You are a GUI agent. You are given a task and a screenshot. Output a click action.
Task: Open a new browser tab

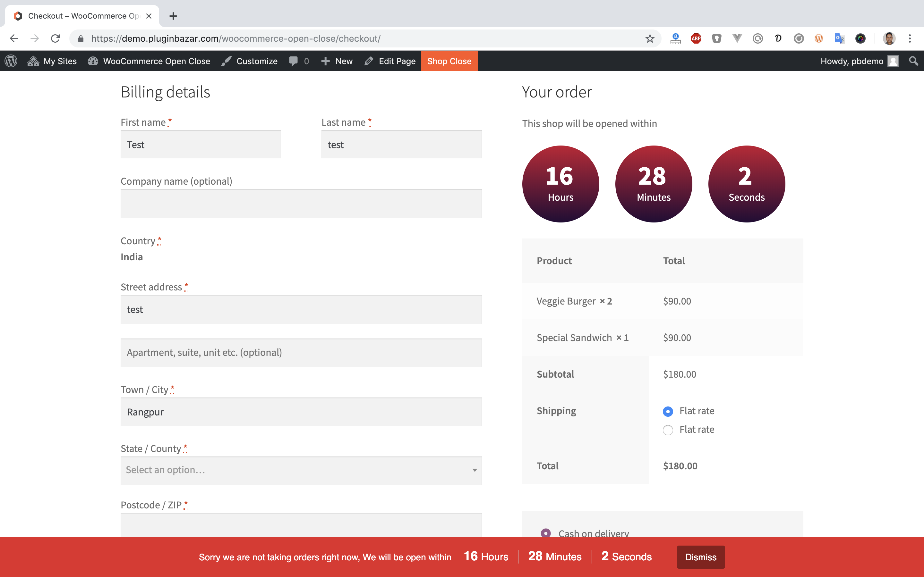173,16
